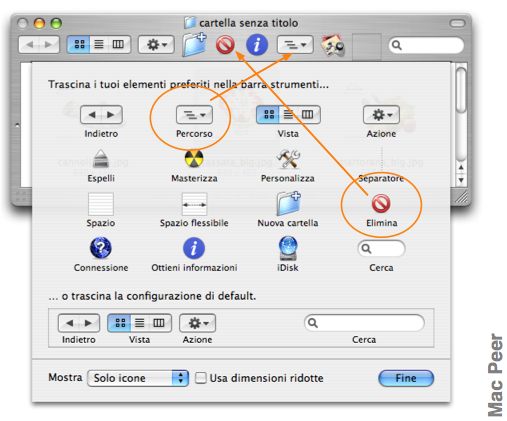
Task: Open the Mostra Solo icone dropdown
Action: [x=138, y=378]
